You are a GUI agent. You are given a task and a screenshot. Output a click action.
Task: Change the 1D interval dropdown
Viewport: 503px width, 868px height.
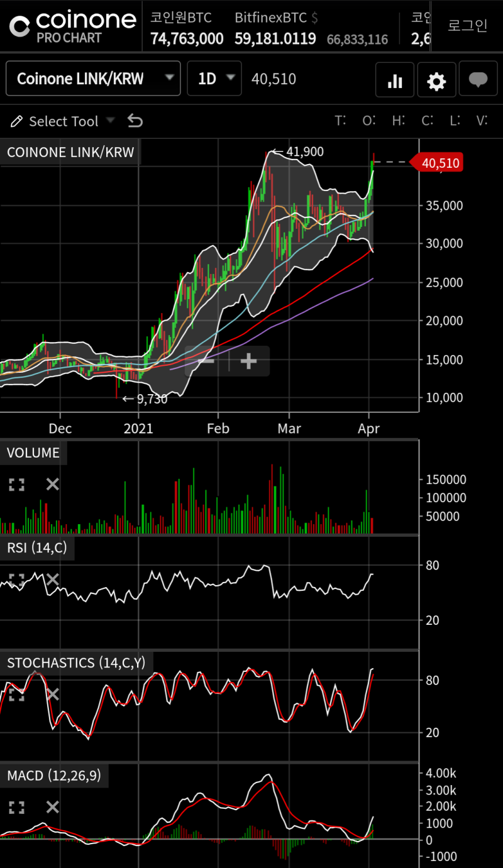click(x=214, y=79)
